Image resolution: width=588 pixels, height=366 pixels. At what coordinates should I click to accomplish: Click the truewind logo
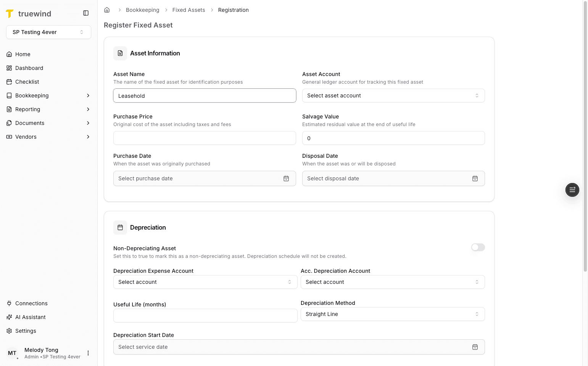tap(28, 13)
